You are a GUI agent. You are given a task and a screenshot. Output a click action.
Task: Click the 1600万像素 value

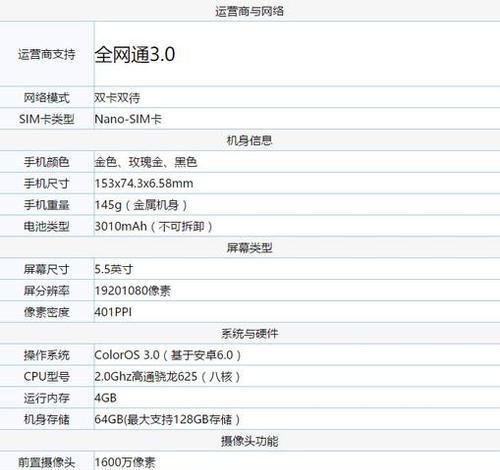coord(125,462)
